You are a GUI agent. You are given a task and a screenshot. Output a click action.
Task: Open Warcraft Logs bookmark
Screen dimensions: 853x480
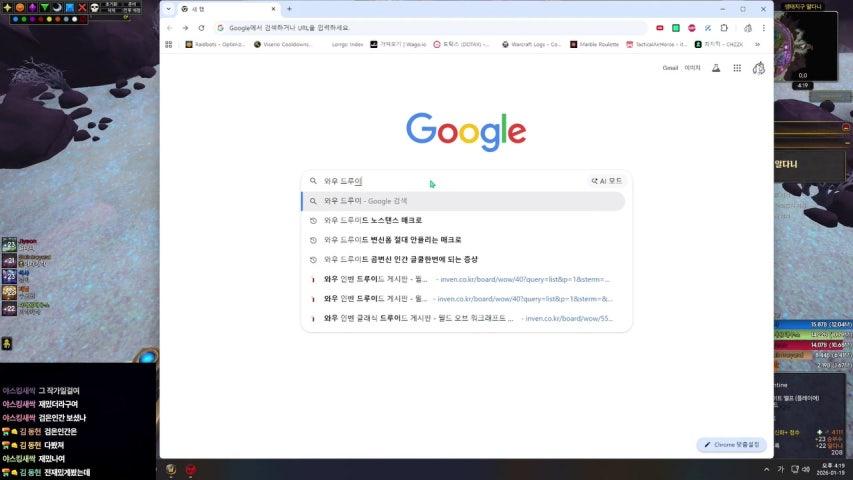pyautogui.click(x=531, y=45)
